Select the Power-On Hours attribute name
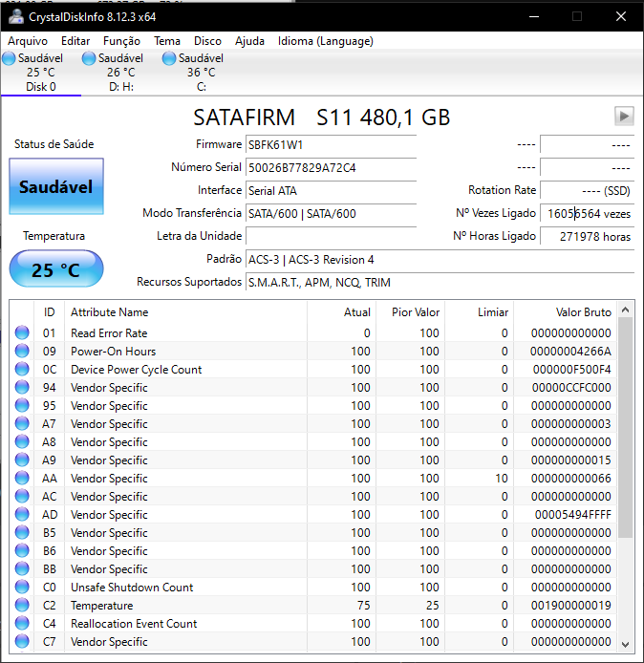Screen dimensions: 644x663 [x=114, y=352]
